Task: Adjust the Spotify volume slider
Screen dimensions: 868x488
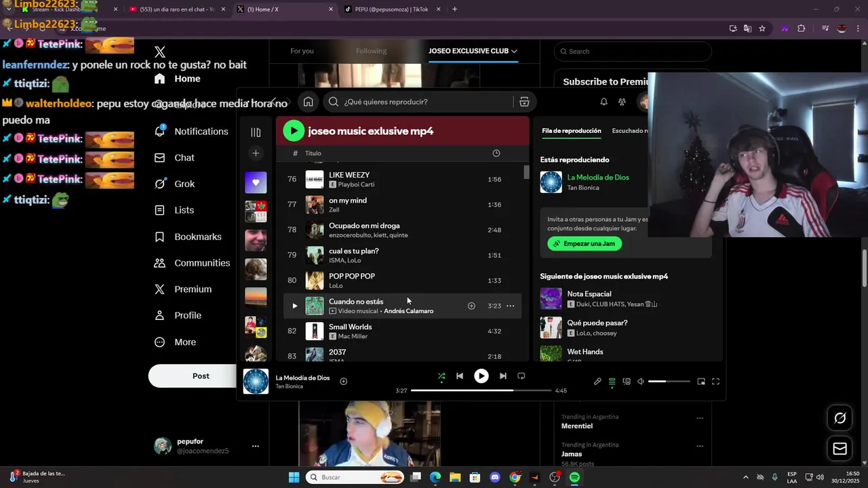Action: point(669,382)
